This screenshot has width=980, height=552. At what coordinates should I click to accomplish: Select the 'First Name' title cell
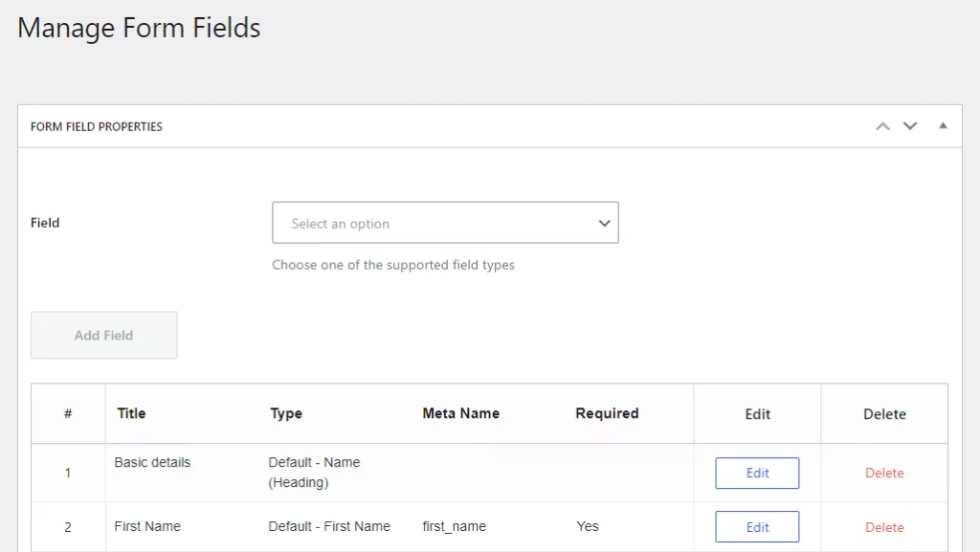pos(147,526)
